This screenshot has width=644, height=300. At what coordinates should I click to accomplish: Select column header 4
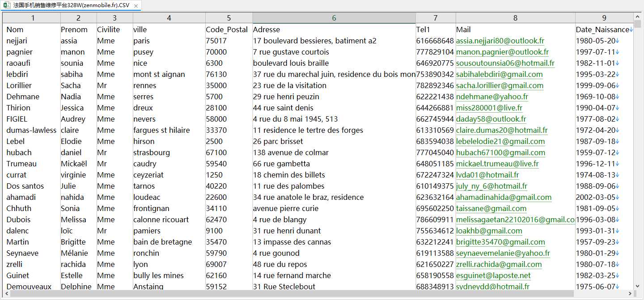pos(169,18)
